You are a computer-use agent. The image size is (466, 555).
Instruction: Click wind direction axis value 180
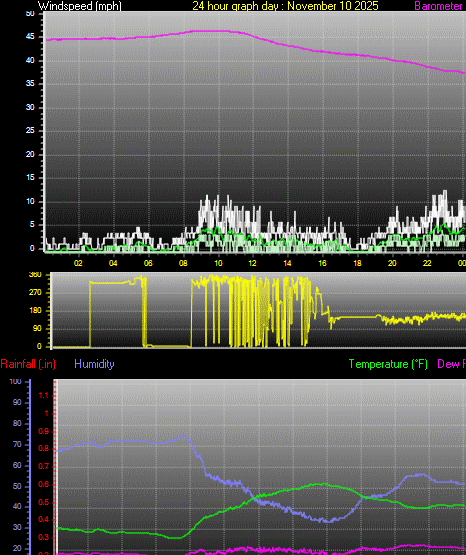[x=35, y=310]
